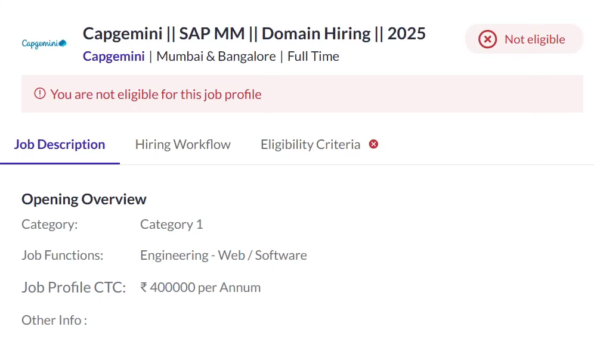Image resolution: width=594 pixels, height=364 pixels.
Task: Click the '₹ 400000 per Annum' CTC value
Action: pyautogui.click(x=200, y=288)
